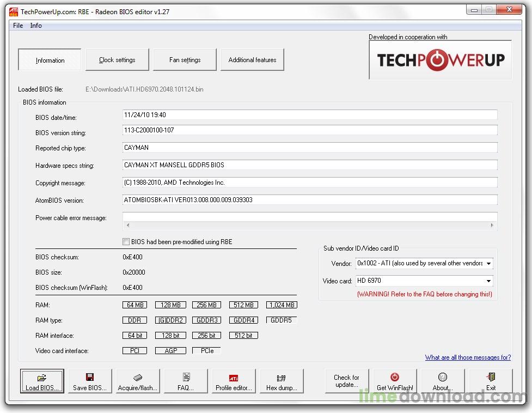
Task: Click the Copyright message field
Action: tap(310, 183)
